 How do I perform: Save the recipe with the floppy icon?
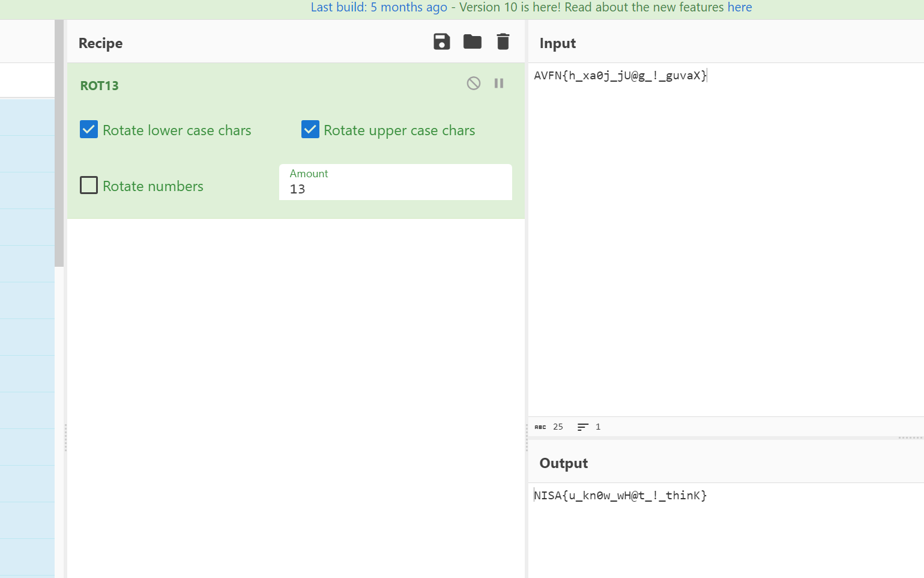[x=442, y=41]
